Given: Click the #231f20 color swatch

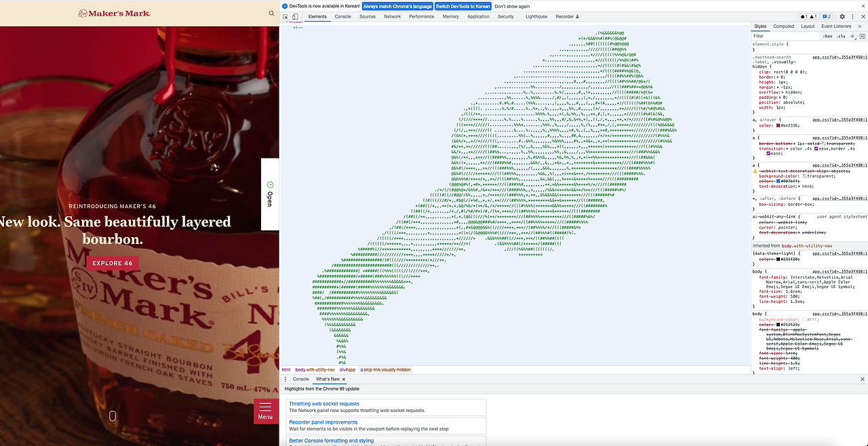Looking at the screenshot, I should (777, 259).
